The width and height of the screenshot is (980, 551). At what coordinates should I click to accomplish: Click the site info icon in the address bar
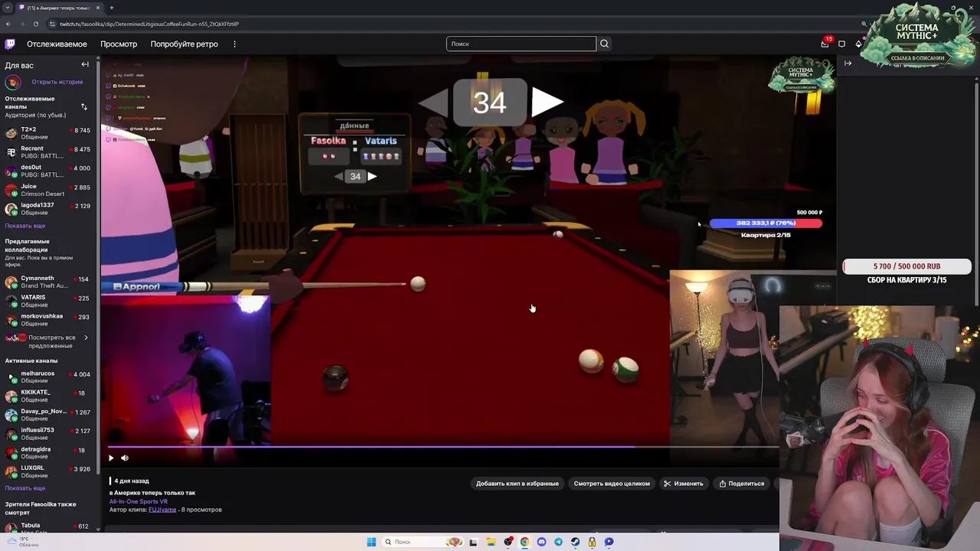pos(51,24)
